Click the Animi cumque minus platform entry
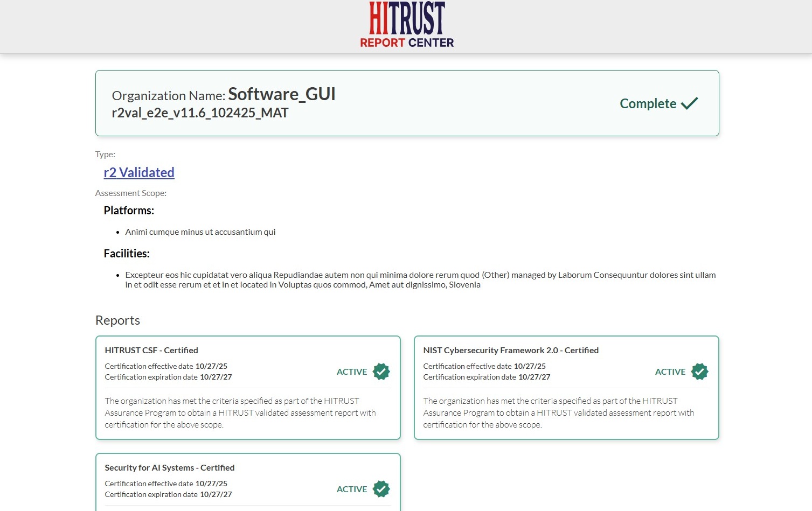This screenshot has height=511, width=812. pos(200,232)
